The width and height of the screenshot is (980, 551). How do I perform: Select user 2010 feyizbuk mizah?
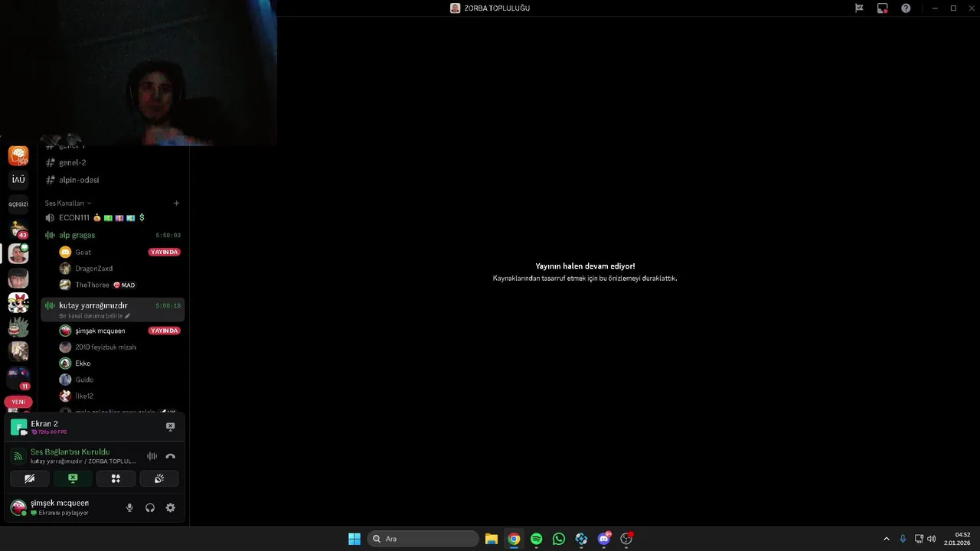105,347
